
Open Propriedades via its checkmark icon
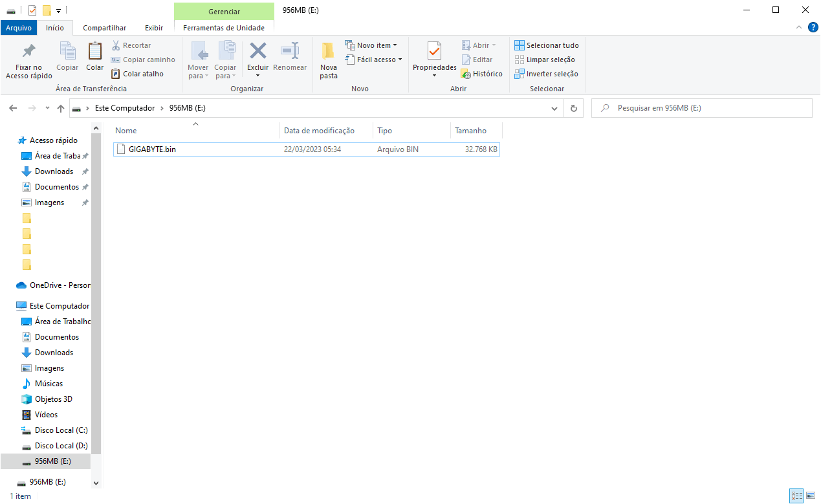point(434,51)
